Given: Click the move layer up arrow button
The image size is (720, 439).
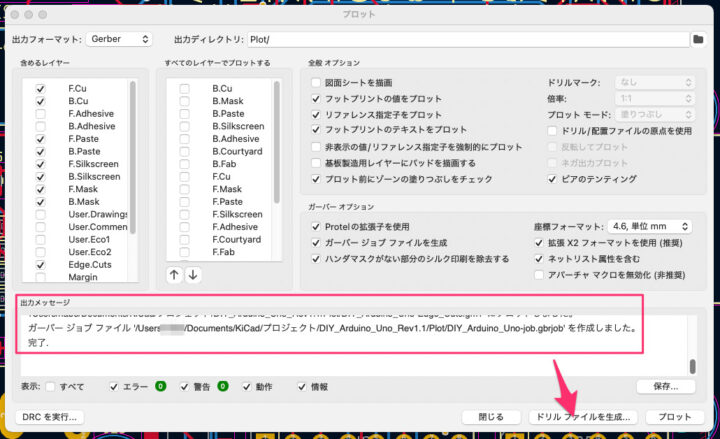Looking at the screenshot, I should [x=174, y=274].
